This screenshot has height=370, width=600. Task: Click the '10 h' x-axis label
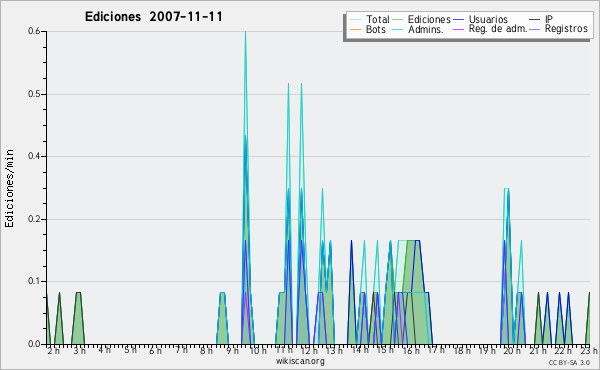(258, 351)
